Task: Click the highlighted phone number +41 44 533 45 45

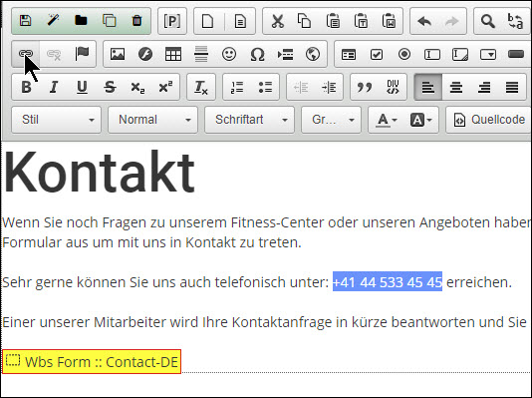Action: (x=388, y=282)
